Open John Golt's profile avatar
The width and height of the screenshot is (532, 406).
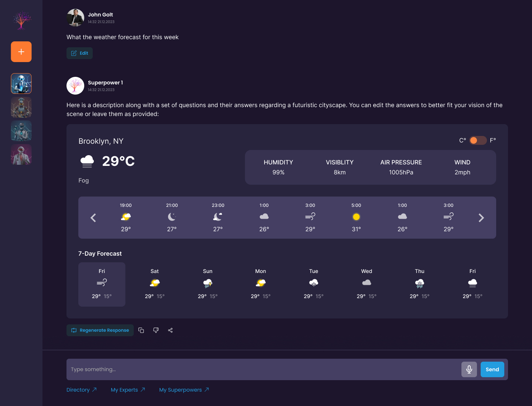[x=75, y=18]
